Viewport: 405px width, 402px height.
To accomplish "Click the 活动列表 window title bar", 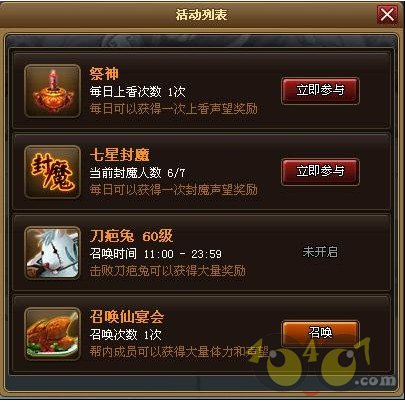I will [201, 15].
